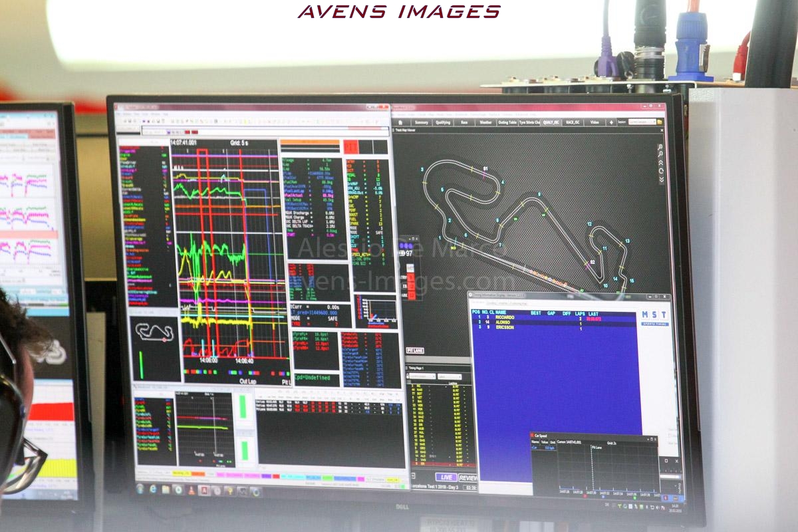Open File Explorer from the taskbar
Screen dimensions: 798x532
pyautogui.click(x=166, y=490)
